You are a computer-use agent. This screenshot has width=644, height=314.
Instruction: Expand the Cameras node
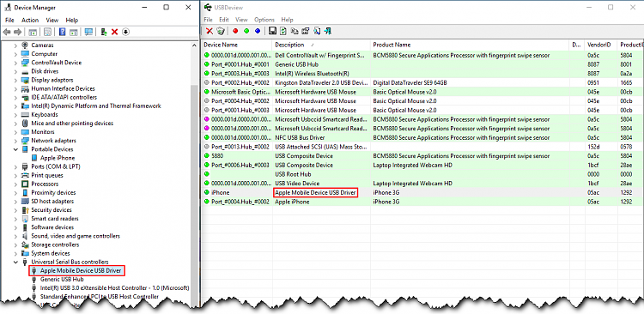pos(15,45)
